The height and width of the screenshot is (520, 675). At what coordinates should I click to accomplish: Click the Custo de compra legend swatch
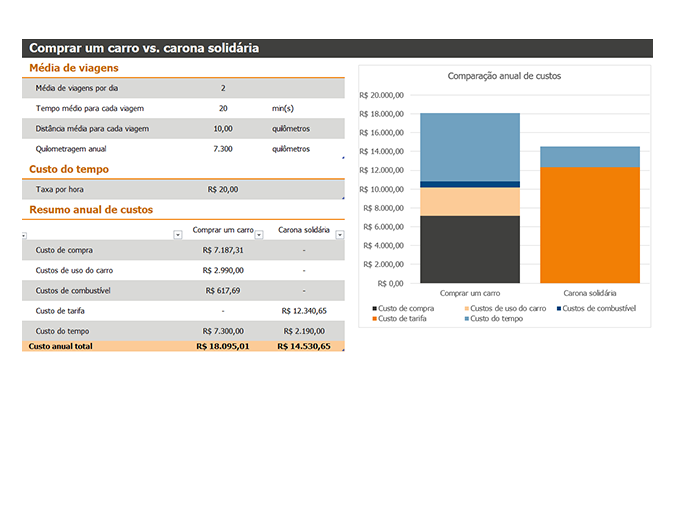point(375,309)
